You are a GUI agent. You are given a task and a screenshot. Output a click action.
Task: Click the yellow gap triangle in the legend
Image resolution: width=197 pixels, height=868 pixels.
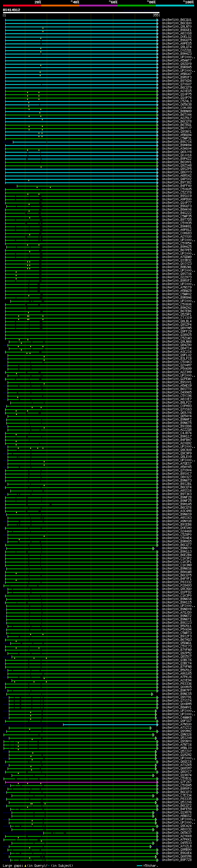[25, 865]
